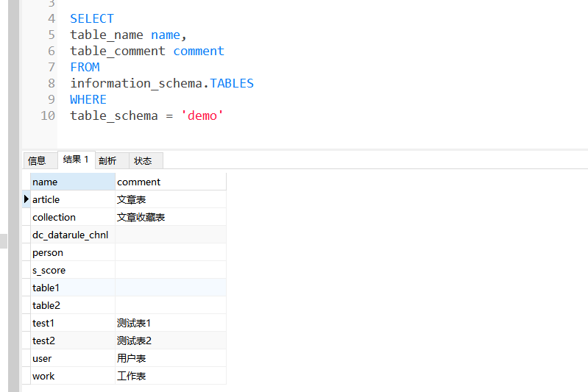Click the 工作表 comment cell
Viewport: 588px width, 392px height.
(171, 376)
